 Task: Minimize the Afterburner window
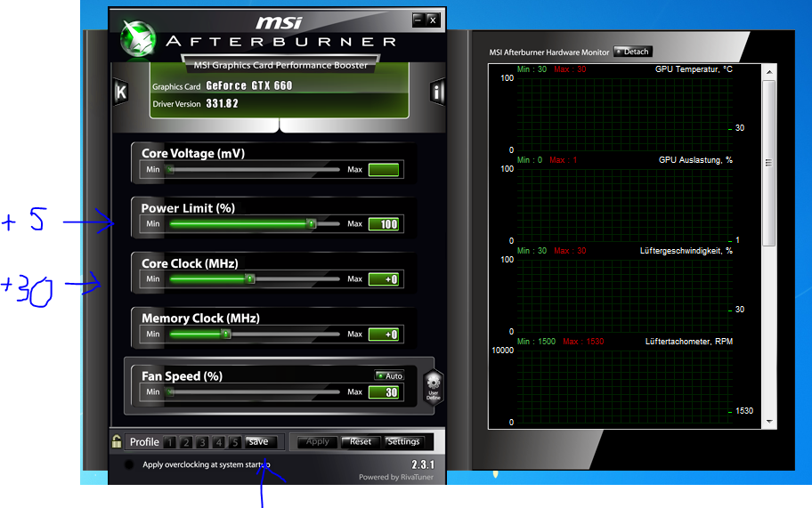point(418,20)
